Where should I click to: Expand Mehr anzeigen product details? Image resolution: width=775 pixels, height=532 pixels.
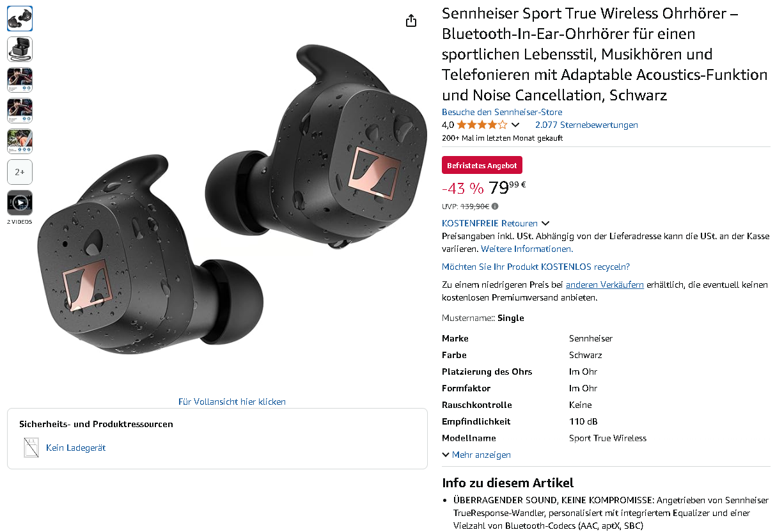(476, 455)
